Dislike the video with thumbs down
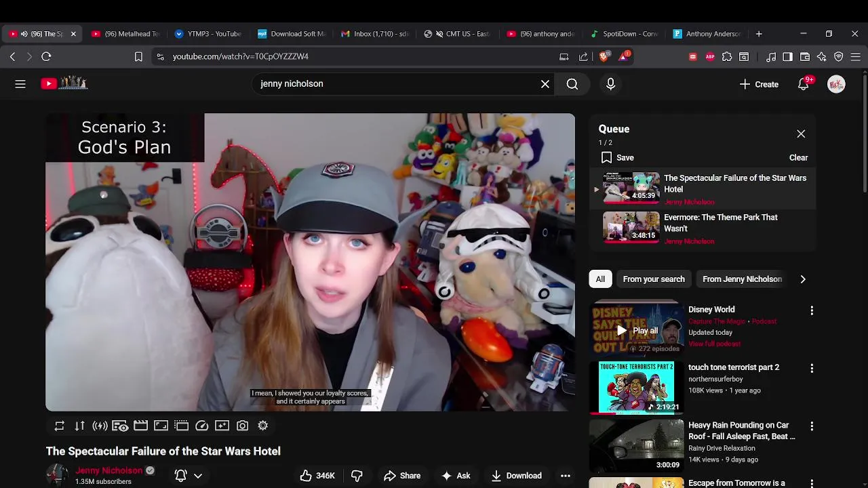 pyautogui.click(x=357, y=476)
